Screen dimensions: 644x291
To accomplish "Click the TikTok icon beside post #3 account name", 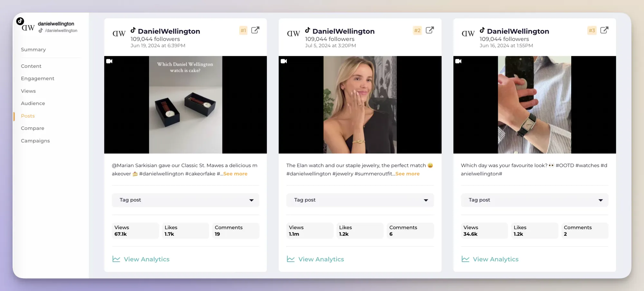I will (x=482, y=30).
